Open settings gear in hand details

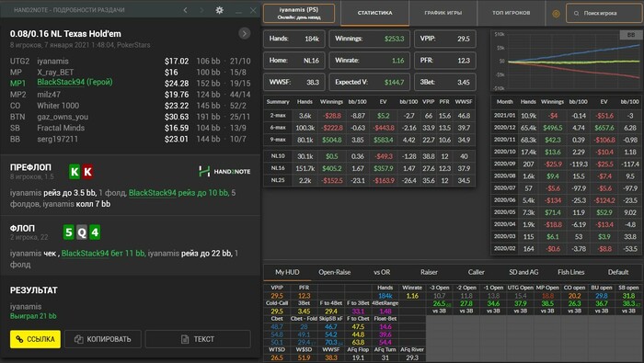220,10
